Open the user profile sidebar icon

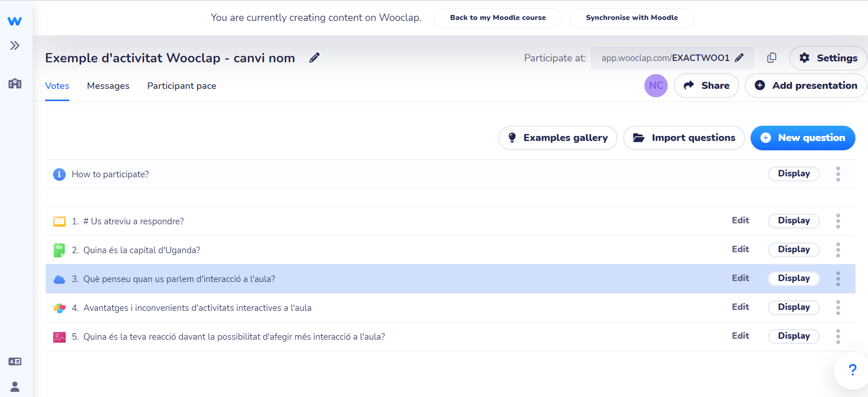click(15, 387)
